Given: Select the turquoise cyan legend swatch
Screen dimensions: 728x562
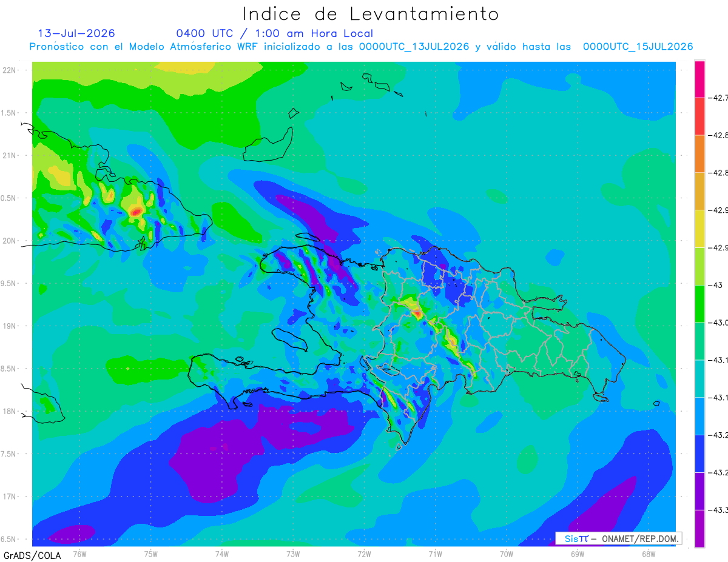Looking at the screenshot, I should click(x=699, y=378).
